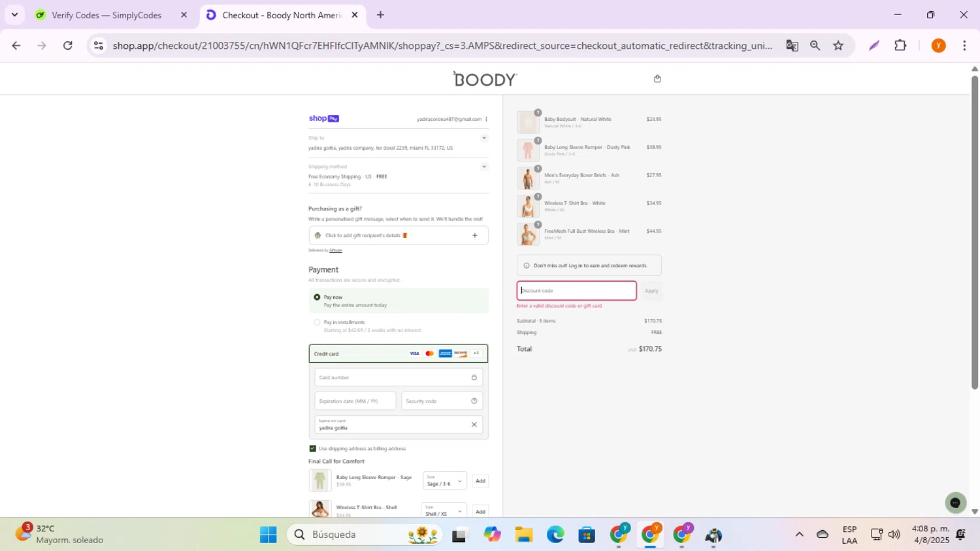This screenshot has width=980, height=551.
Task: Click the Boody logo
Action: [485, 79]
